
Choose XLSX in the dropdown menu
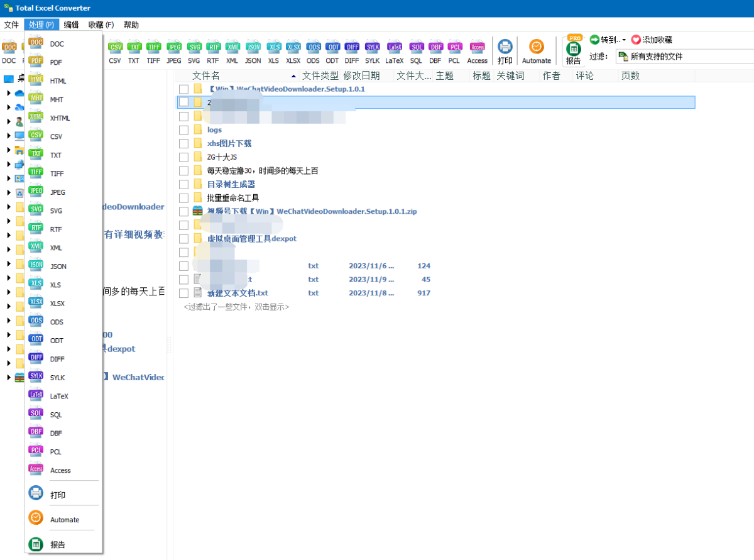[x=63, y=304]
